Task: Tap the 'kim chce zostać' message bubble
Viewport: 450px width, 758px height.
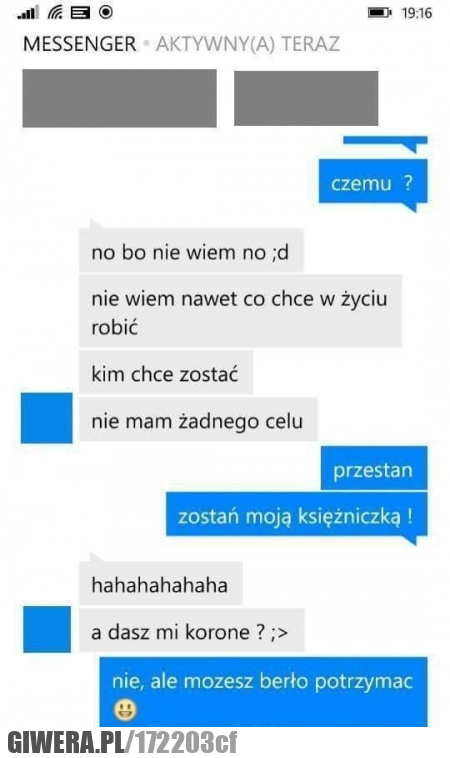Action: (166, 373)
